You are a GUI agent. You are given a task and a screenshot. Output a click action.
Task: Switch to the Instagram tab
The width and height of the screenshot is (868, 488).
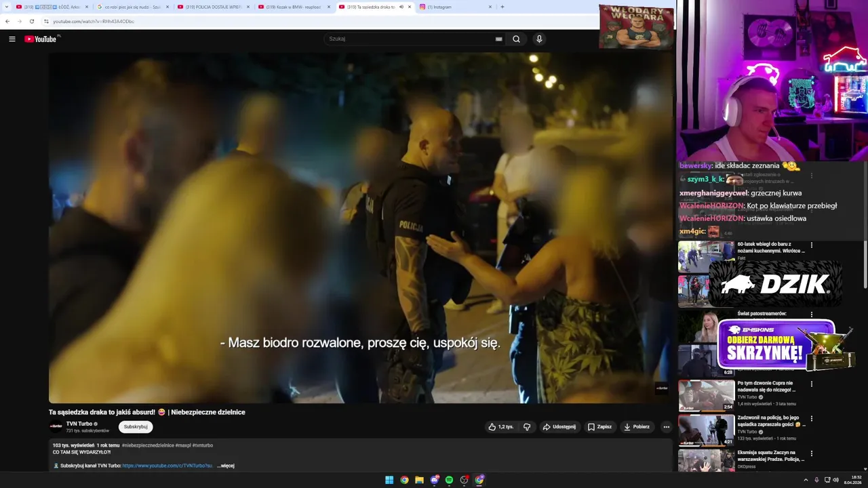pos(456,7)
